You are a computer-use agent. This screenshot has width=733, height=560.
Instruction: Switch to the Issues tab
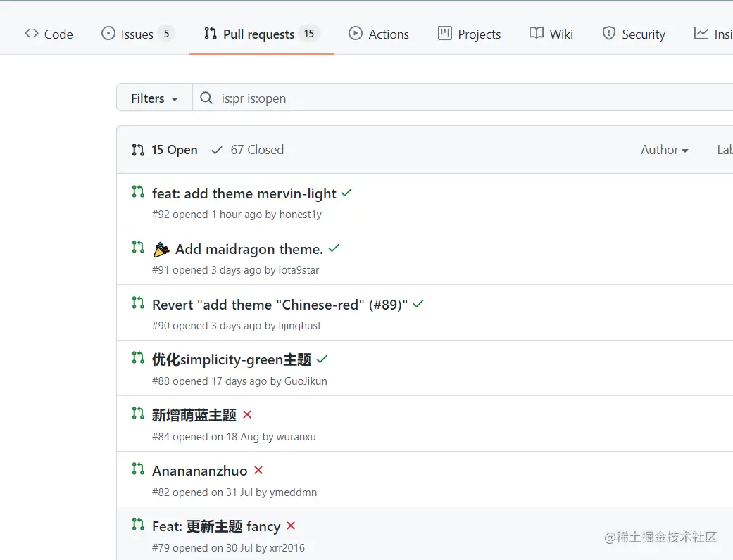(138, 34)
